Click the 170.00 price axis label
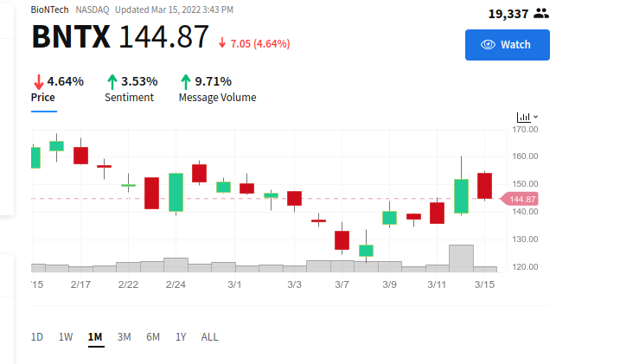The width and height of the screenshot is (620, 364). [x=525, y=129]
